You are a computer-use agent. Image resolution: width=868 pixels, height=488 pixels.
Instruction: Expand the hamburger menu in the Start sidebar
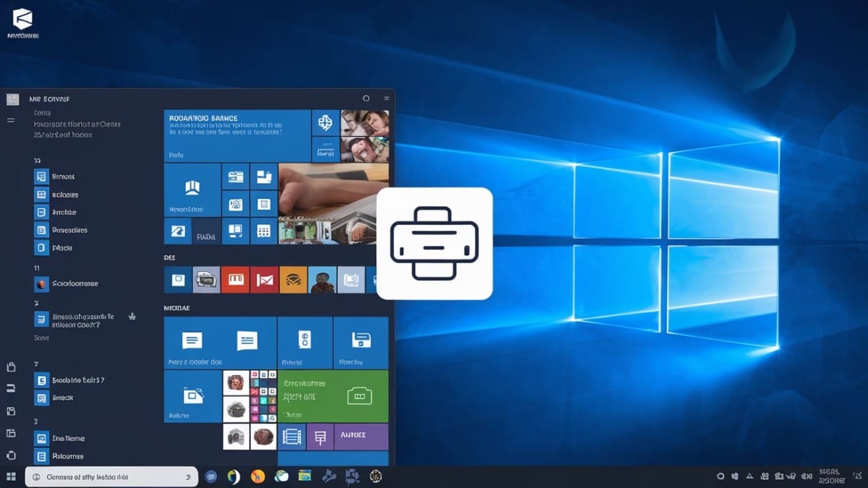click(10, 121)
